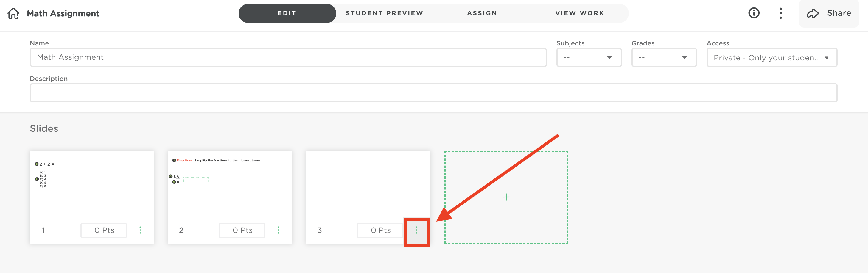
Task: Edit slide 2 points field
Action: [242, 230]
